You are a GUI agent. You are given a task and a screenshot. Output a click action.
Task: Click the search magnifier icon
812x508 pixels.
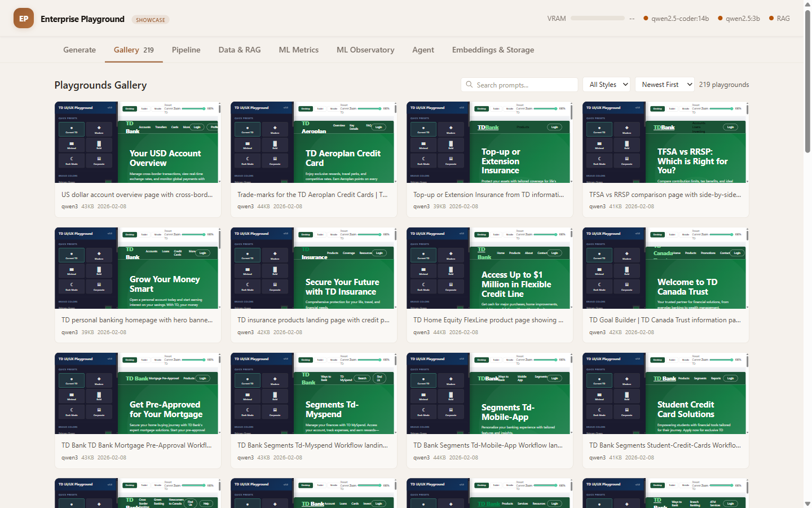(x=469, y=85)
